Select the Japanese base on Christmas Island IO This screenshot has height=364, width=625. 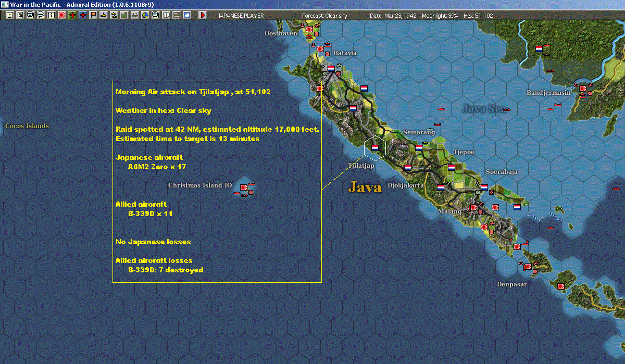coord(243,187)
